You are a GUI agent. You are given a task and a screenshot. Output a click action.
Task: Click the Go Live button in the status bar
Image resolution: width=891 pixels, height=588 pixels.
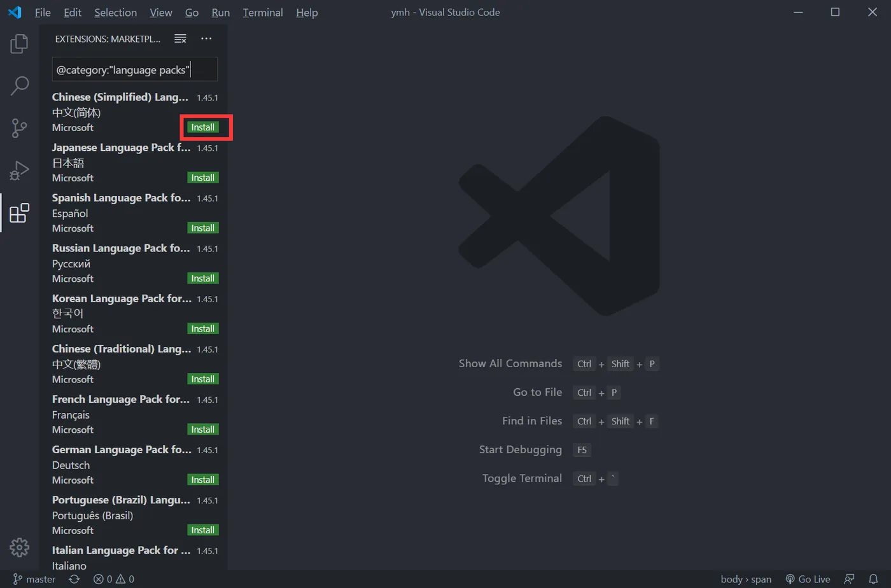click(808, 579)
